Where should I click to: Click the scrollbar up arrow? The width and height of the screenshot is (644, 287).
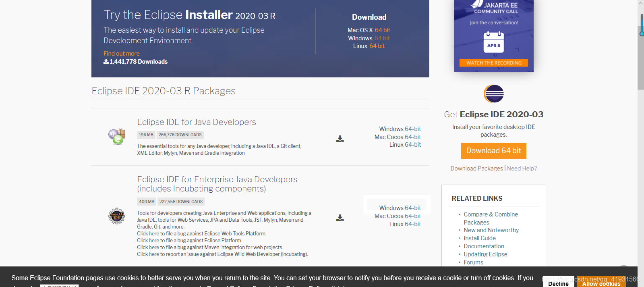(x=641, y=3)
